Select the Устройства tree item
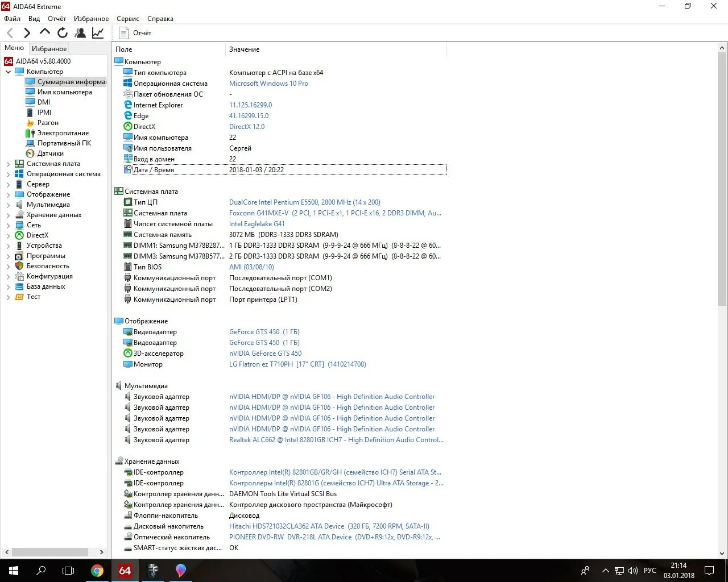 click(x=38, y=246)
